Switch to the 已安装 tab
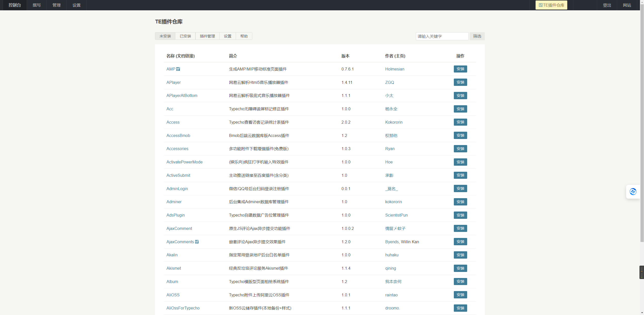This screenshot has height=315, width=644. [x=185, y=36]
